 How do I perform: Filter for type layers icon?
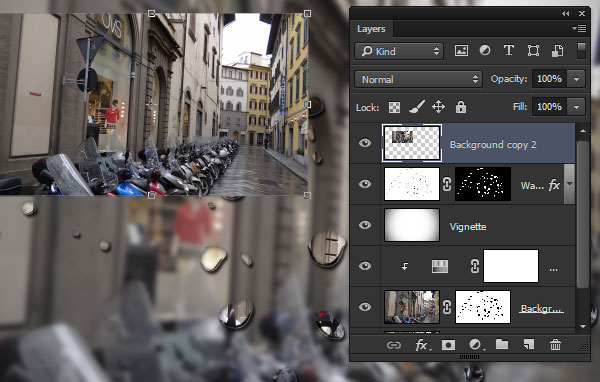[x=509, y=51]
